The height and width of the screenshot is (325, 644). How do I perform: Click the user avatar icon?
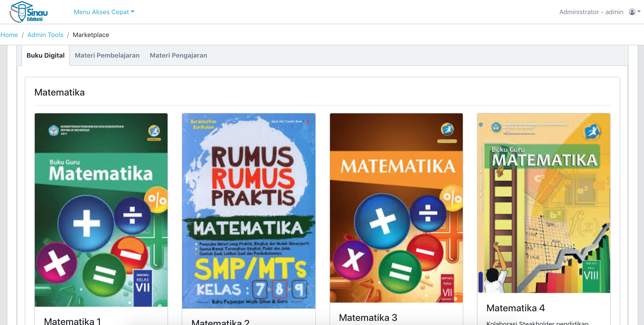pyautogui.click(x=632, y=12)
